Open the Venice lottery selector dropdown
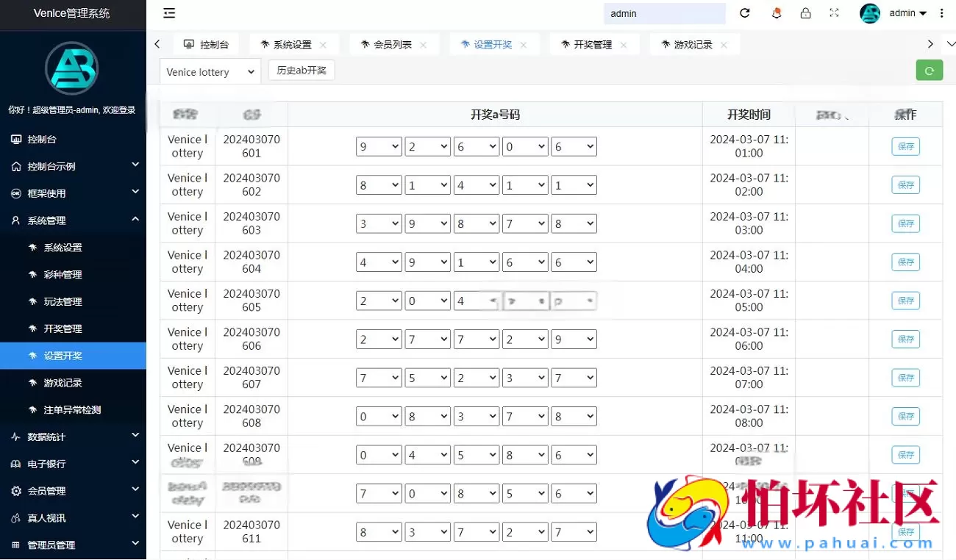956x560 pixels. coord(210,71)
